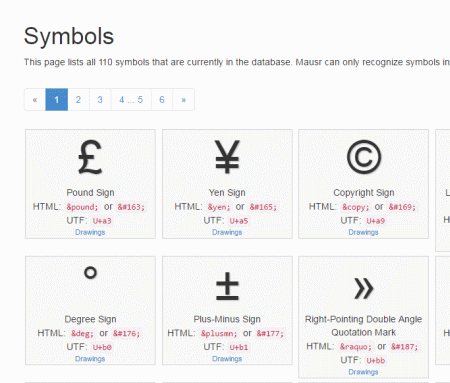450x383 pixels.
Task: Click the Pound Sign name label
Action: click(x=90, y=193)
